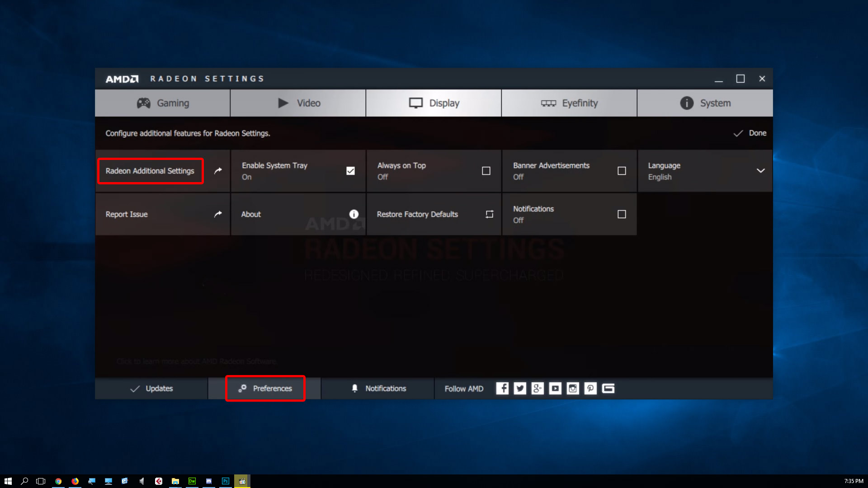The width and height of the screenshot is (868, 488).
Task: Go to the System tab
Action: pos(705,103)
